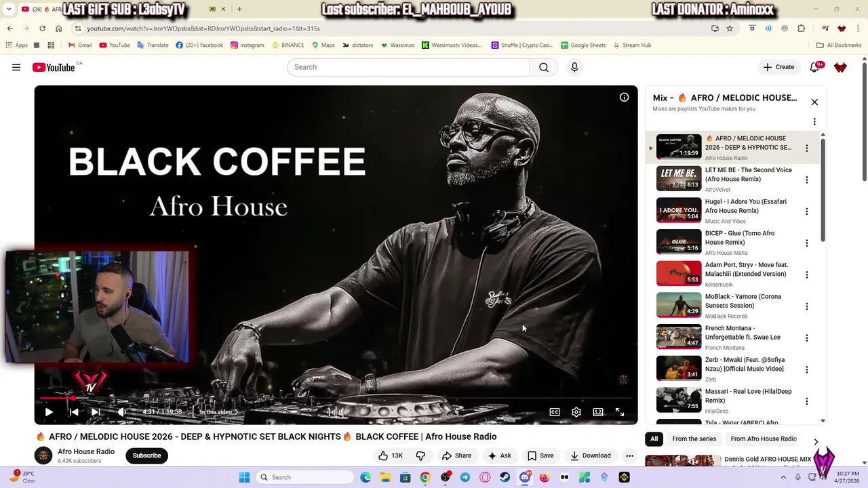Go to the YouTube home logo
Image resolution: width=868 pixels, height=488 pixels.
coord(54,67)
